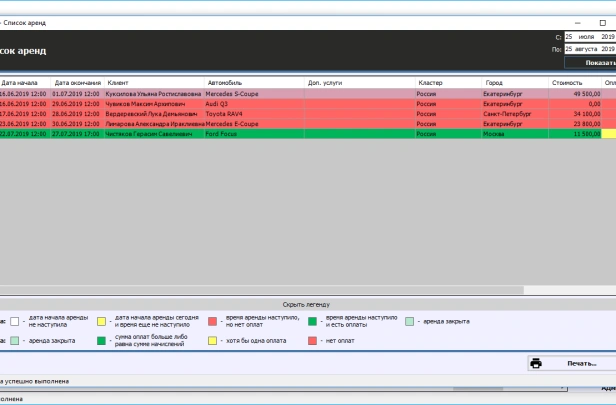Screen dimensions: 616x405
Task: Click the end date field with августа
Action: pos(589,48)
